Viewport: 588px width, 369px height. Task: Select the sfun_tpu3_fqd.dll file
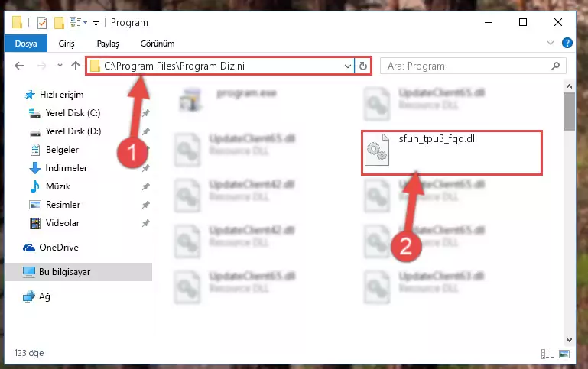452,151
